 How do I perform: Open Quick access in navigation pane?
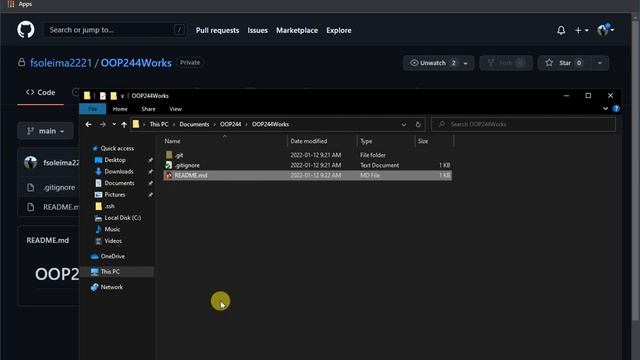coord(117,149)
